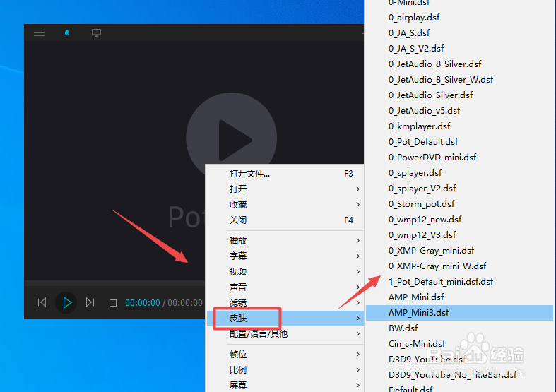The height and width of the screenshot is (392, 556).
Task: Select skin 0_airplay.dsf
Action: (459, 18)
